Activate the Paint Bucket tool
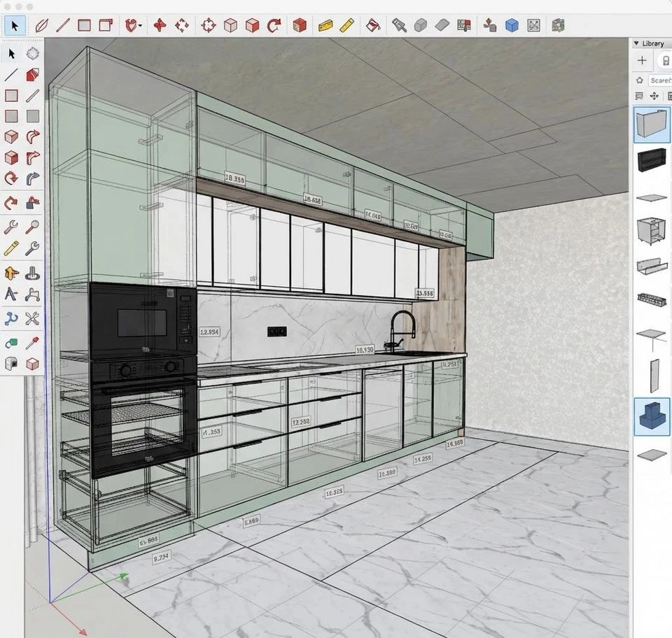Viewport: 672px width, 638px height. 372,26
